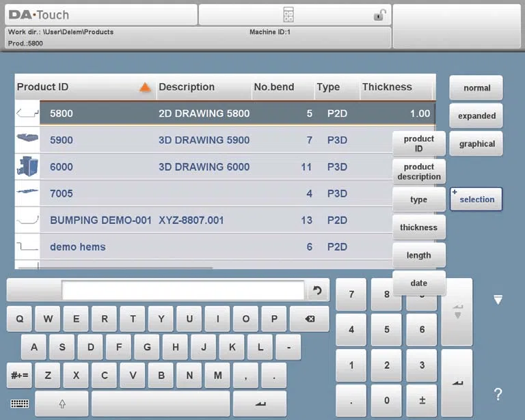Tap numeric keypad 5
The width and height of the screenshot is (525, 420).
(x=386, y=329)
